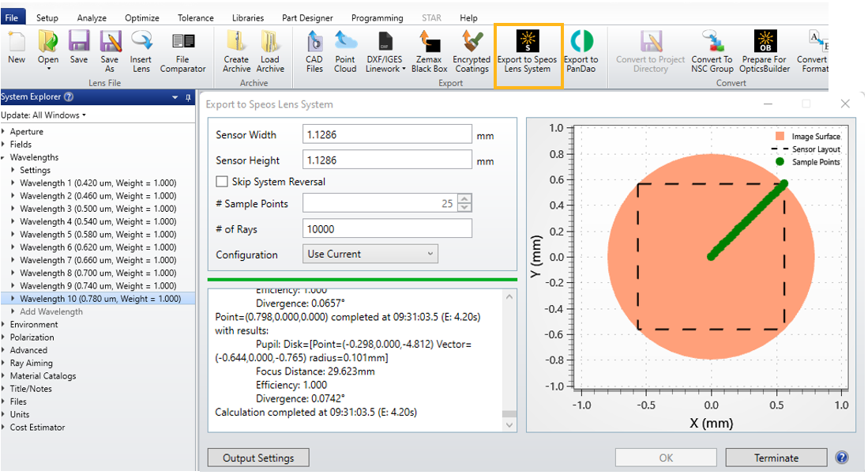Viewport: 868px width, 475px height.
Task: Click the Insert Lens icon
Action: (141, 42)
